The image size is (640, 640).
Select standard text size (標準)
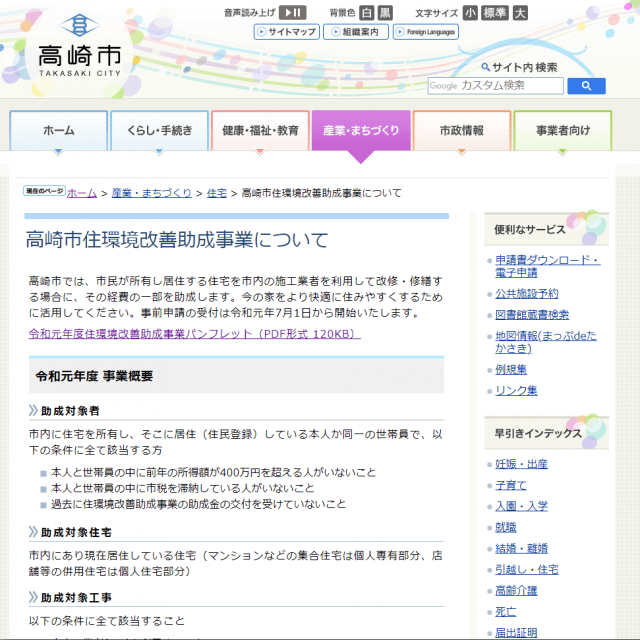[x=494, y=13]
